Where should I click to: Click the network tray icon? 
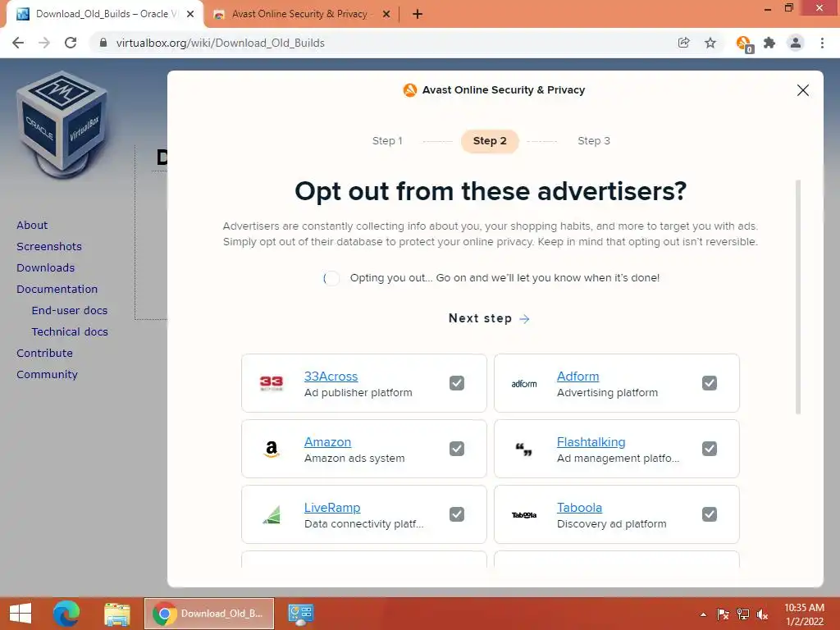coord(743,614)
